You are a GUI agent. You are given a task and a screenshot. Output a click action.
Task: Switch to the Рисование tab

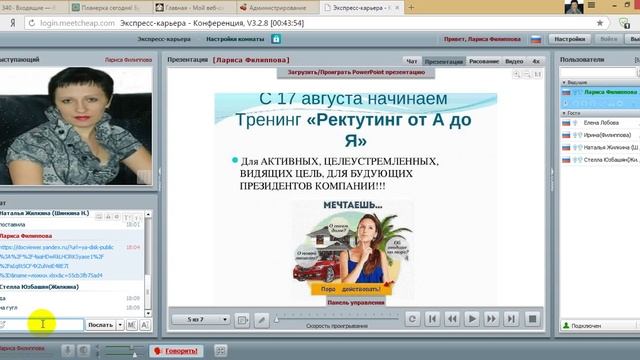click(x=484, y=61)
